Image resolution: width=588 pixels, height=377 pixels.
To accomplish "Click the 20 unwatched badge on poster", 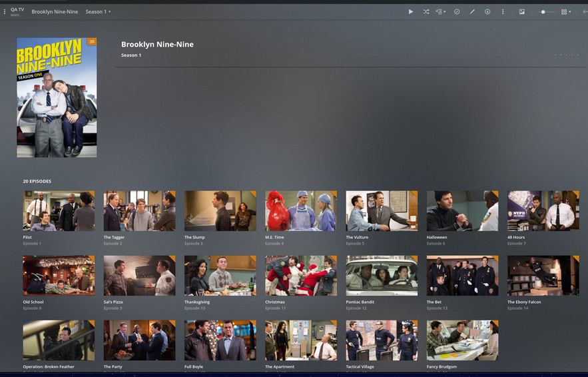I will pyautogui.click(x=92, y=41).
